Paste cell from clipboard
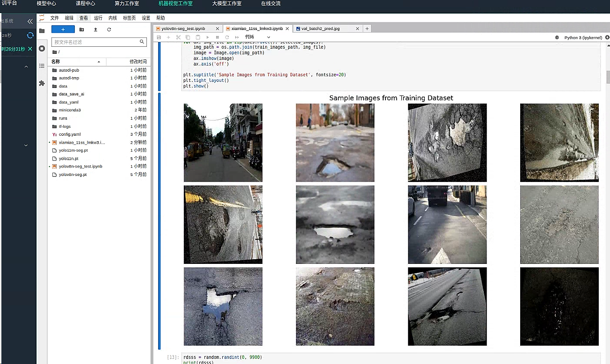Viewport: 610px width, 364px height. pyautogui.click(x=198, y=37)
